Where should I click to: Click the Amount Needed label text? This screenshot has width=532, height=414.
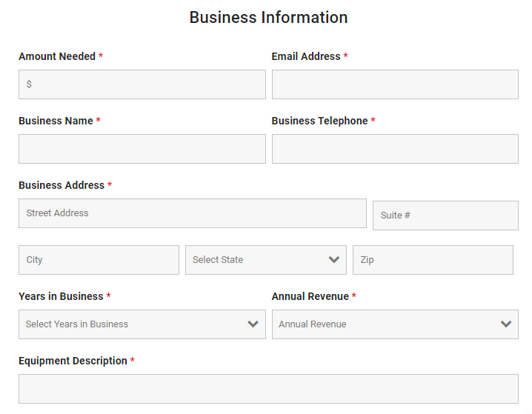pyautogui.click(x=57, y=56)
